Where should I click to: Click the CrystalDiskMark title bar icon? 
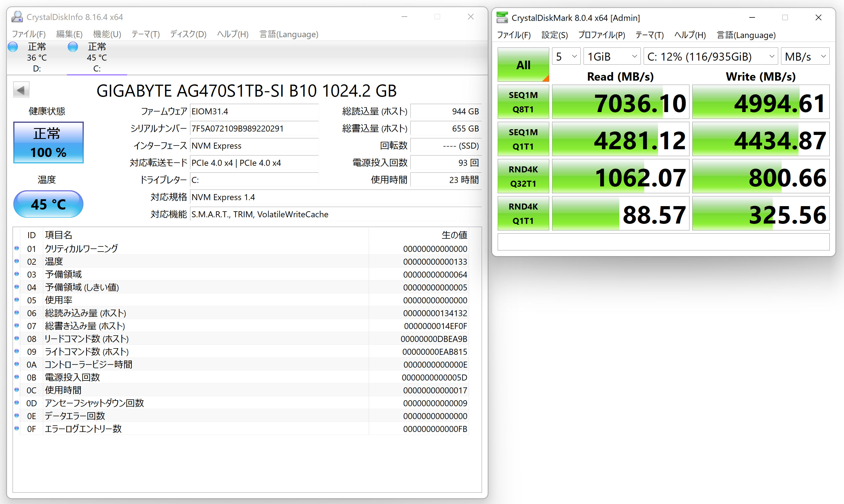pyautogui.click(x=502, y=18)
